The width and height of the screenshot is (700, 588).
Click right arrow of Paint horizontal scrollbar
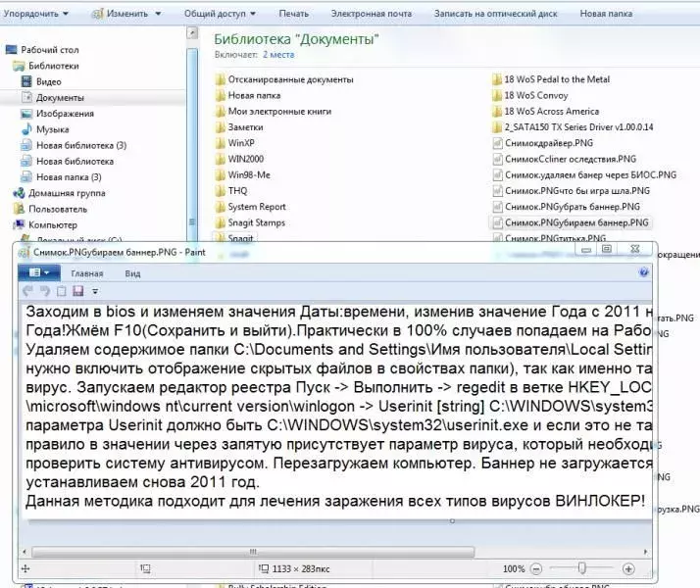(x=645, y=552)
